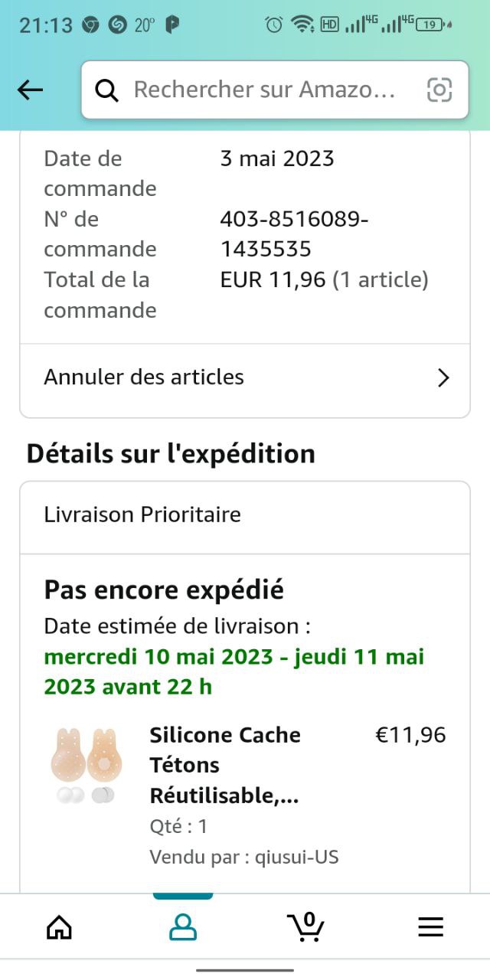The width and height of the screenshot is (490, 980).
Task: Tap the battery indicator icon
Action: pyautogui.click(x=431, y=24)
